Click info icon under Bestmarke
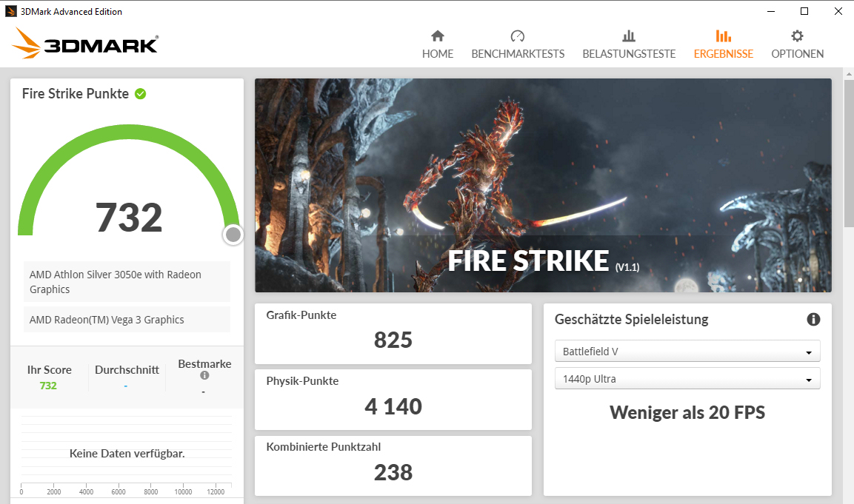Image resolution: width=854 pixels, height=504 pixels. coord(204,375)
